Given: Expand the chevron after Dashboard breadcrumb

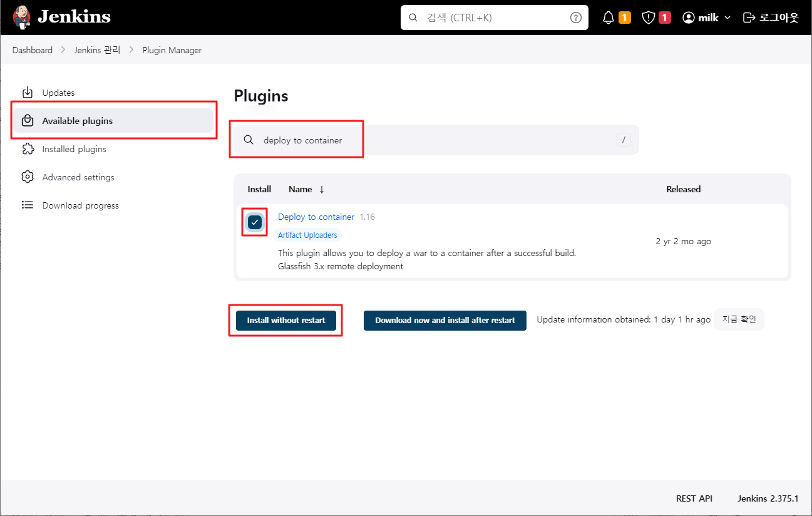Looking at the screenshot, I should (63, 50).
